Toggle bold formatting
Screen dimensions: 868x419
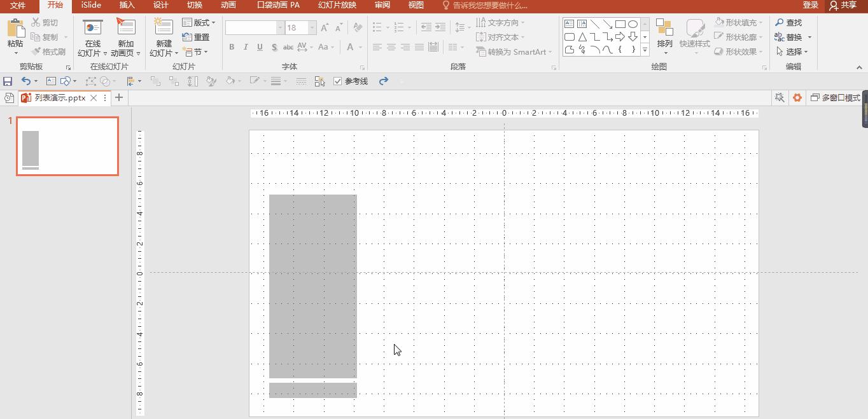pos(232,47)
